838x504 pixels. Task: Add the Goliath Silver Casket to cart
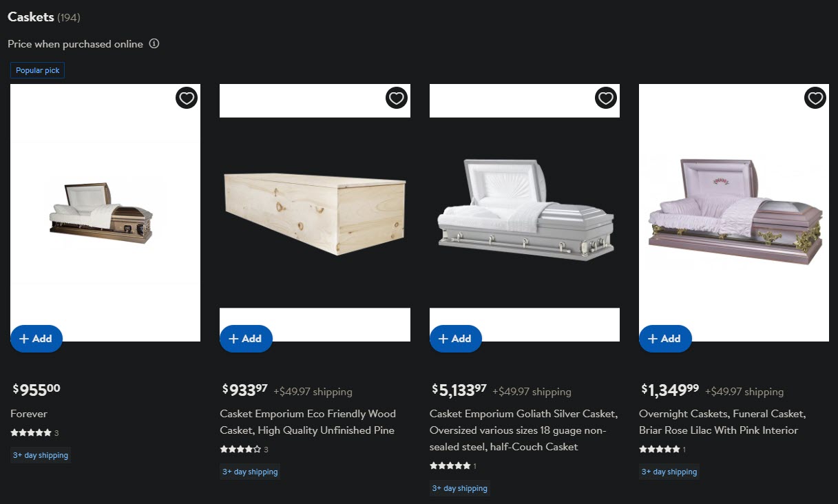click(456, 339)
